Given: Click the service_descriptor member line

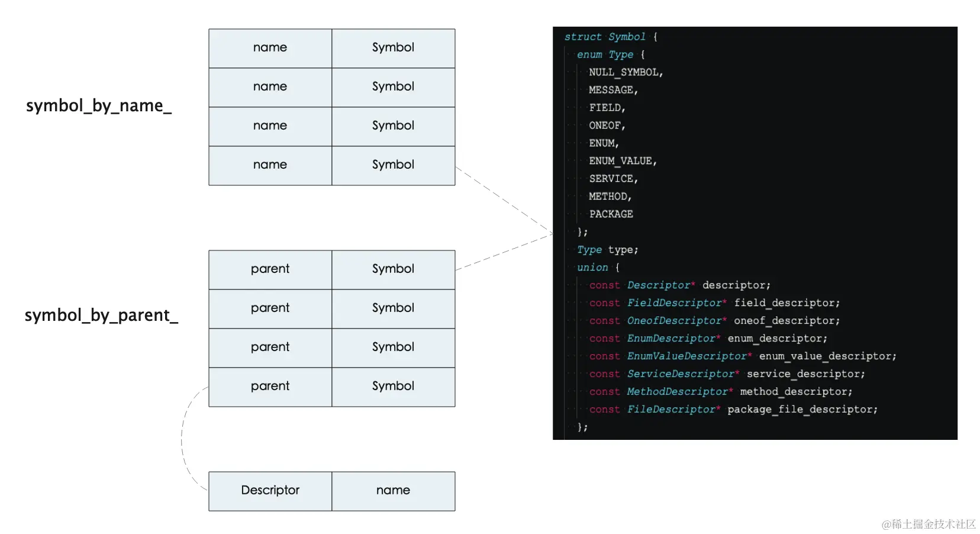Looking at the screenshot, I should [727, 374].
